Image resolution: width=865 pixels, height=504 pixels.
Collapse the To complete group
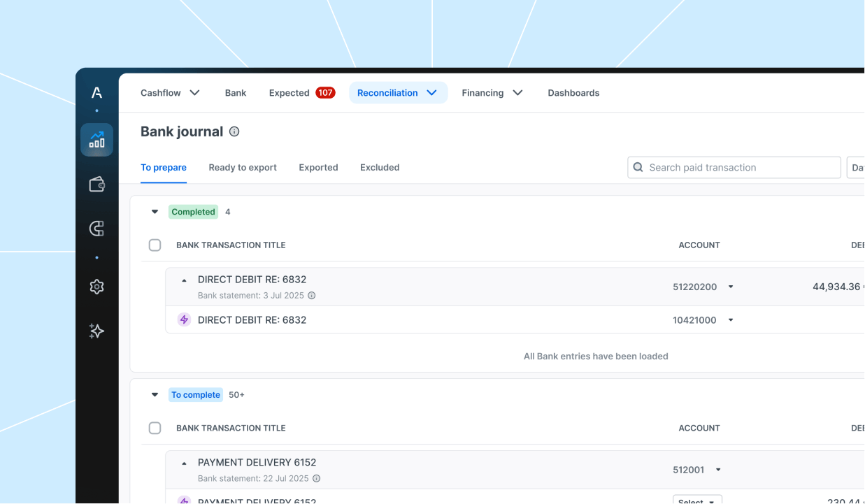[155, 395]
